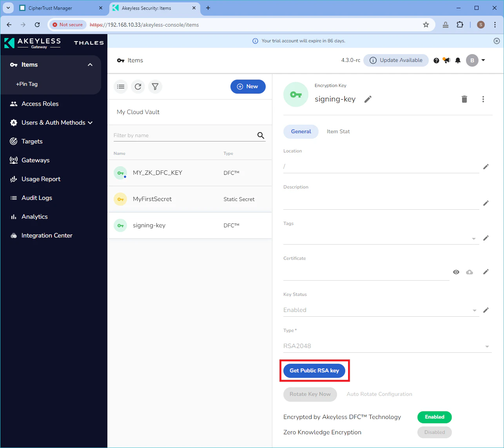The height and width of the screenshot is (448, 504).
Task: Open the help question mark icon
Action: (x=436, y=60)
